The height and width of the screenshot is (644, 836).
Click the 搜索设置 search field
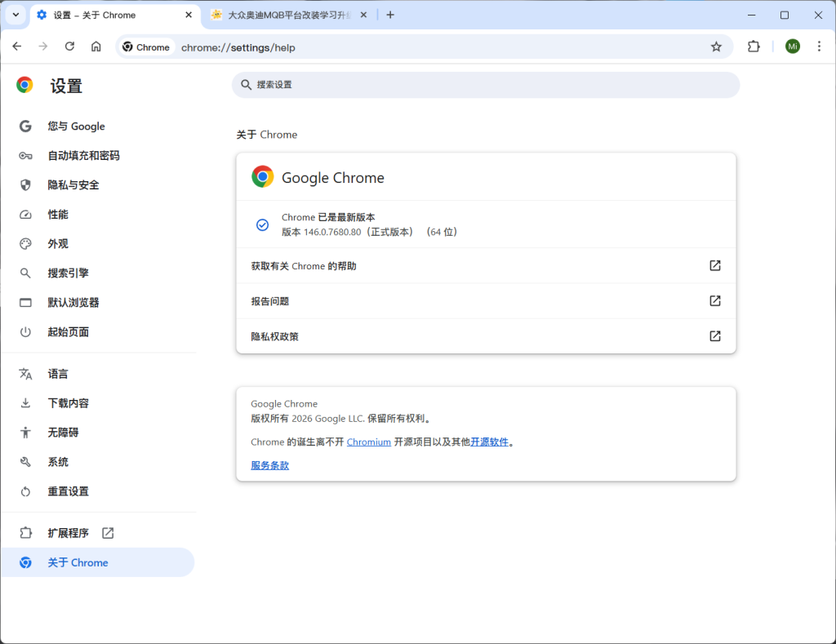click(x=486, y=85)
